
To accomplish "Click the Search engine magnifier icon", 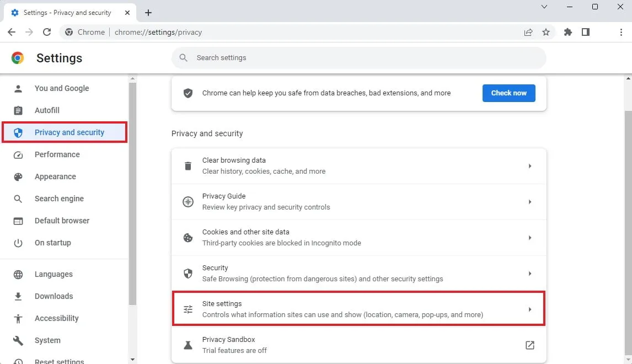I will pos(18,199).
